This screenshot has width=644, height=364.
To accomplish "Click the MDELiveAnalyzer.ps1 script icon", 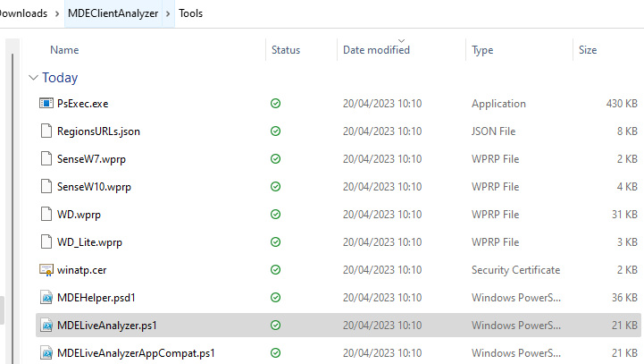I will (x=46, y=326).
